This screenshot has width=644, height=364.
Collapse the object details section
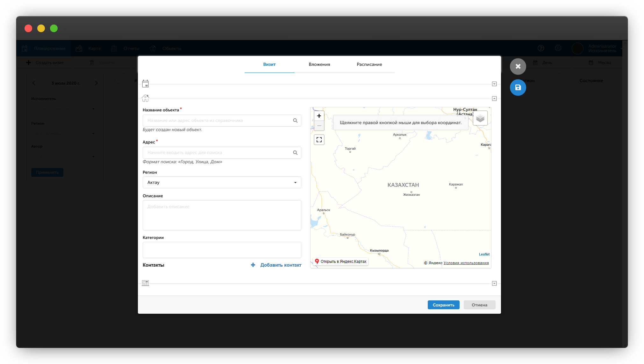[x=494, y=99]
